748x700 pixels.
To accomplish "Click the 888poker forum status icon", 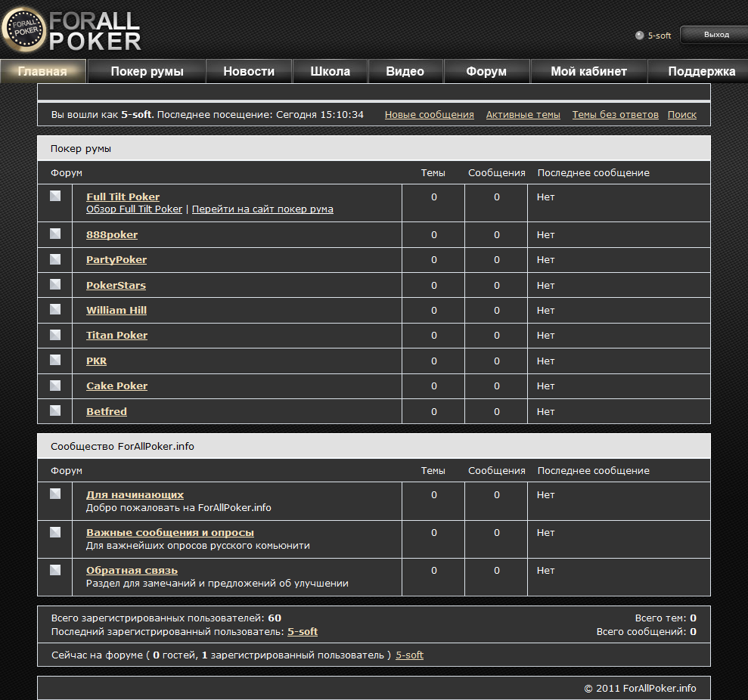I will pos(55,234).
